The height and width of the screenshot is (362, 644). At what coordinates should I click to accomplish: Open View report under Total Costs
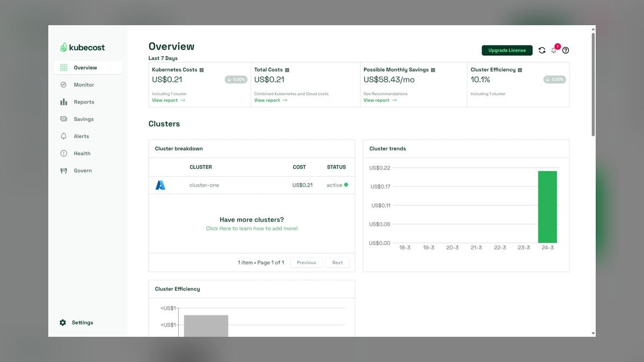[270, 100]
